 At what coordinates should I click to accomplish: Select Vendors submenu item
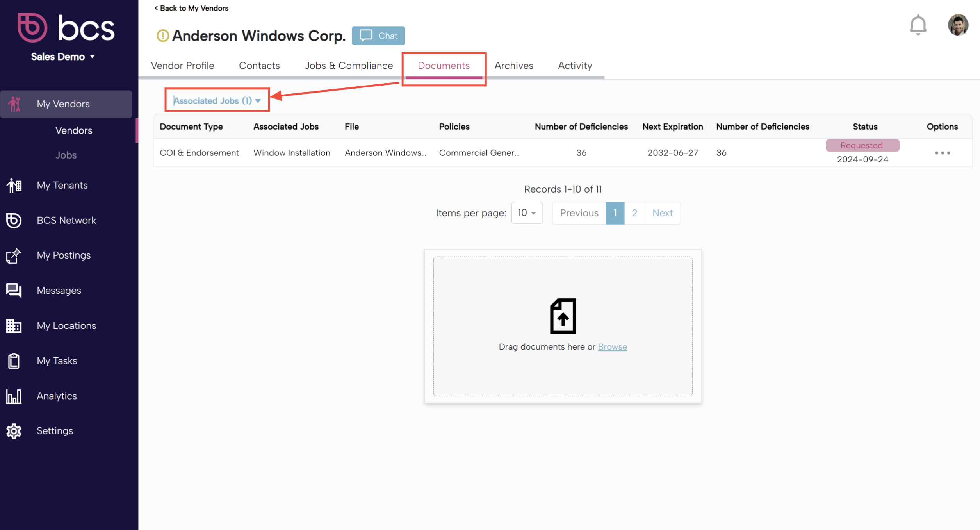[x=73, y=130]
